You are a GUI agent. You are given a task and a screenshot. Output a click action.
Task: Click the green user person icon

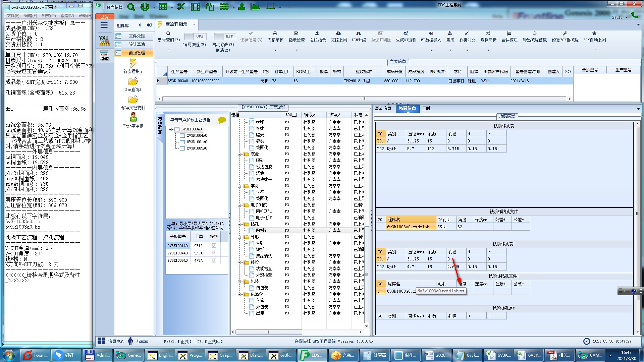tap(241, 7)
